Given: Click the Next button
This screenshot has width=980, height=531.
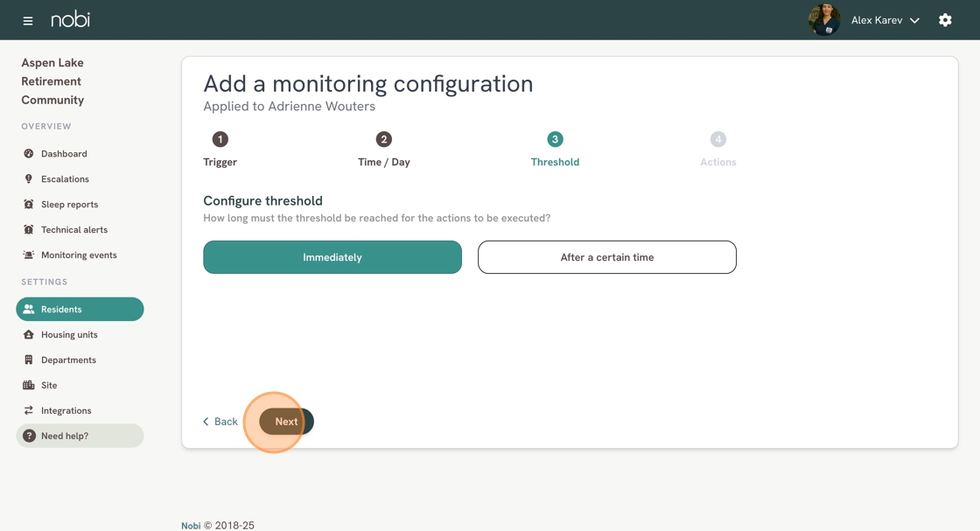Looking at the screenshot, I should coord(286,422).
